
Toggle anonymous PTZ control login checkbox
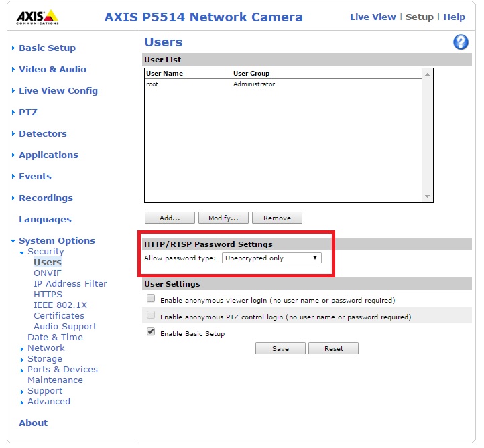[x=151, y=315]
